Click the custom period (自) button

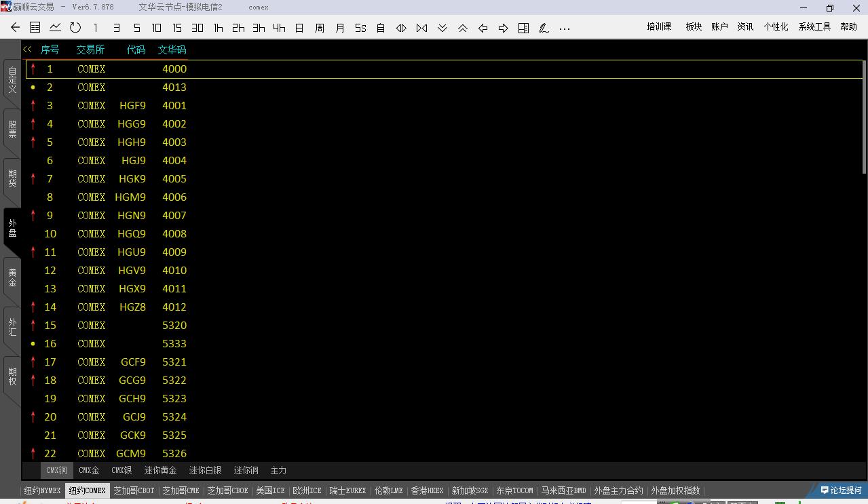(381, 28)
